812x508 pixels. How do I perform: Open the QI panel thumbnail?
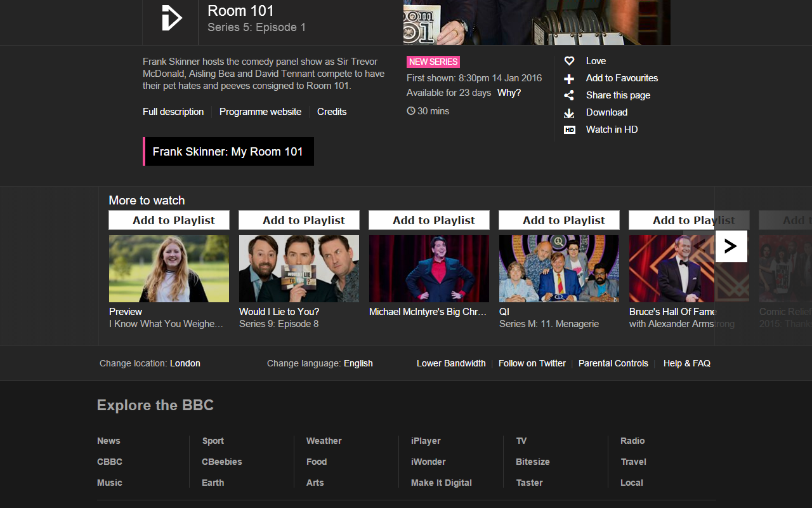(559, 269)
